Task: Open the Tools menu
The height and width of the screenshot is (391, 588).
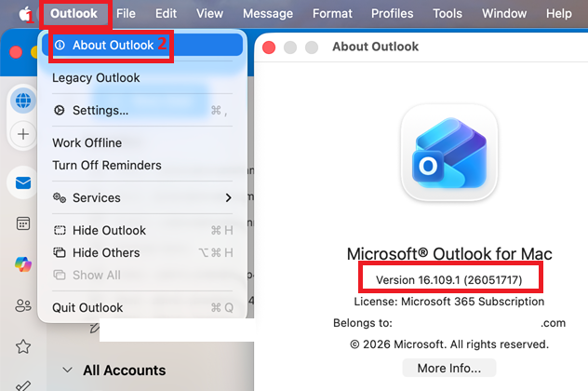Action: pyautogui.click(x=448, y=14)
